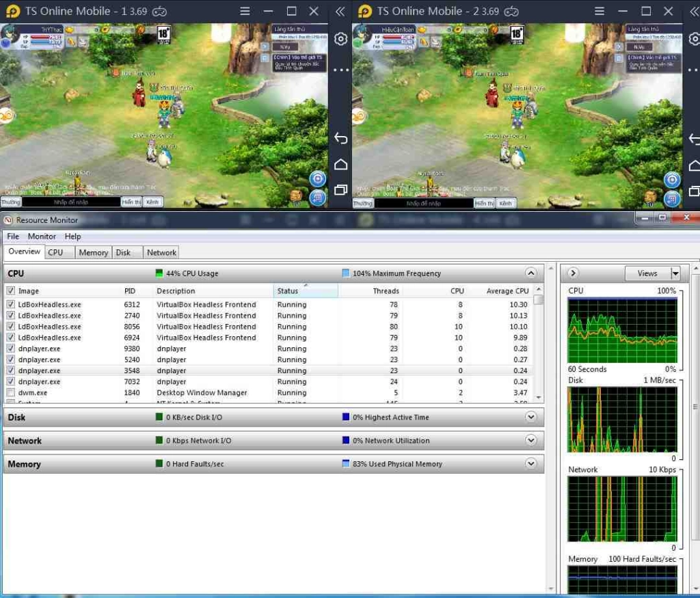Toggle the Image header select-all checkbox
Screen dimensions: 700x598
pos(11,291)
